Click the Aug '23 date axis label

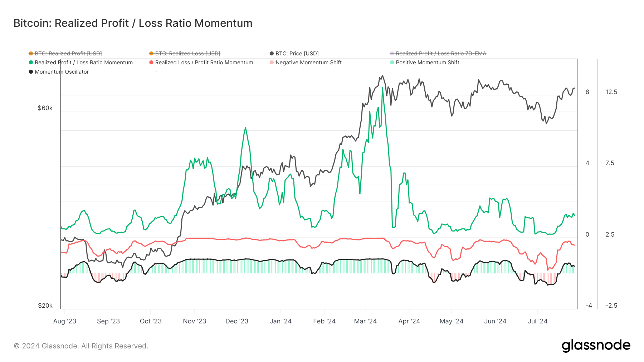pyautogui.click(x=65, y=321)
